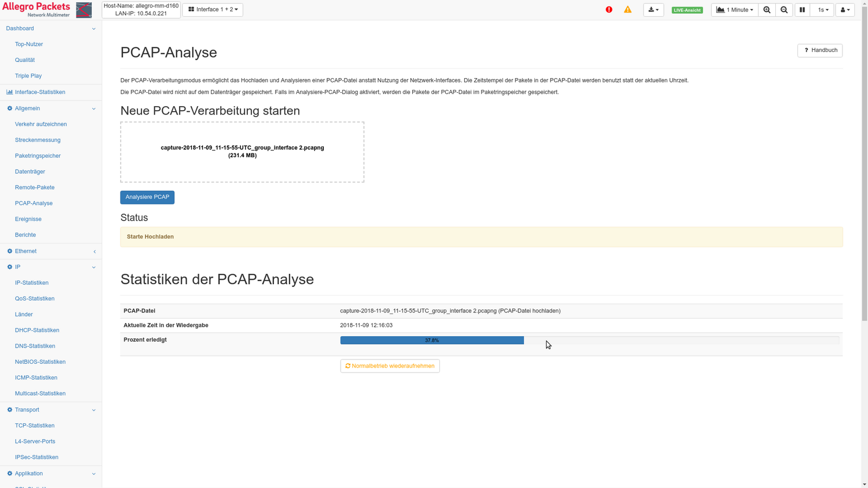
Task: Open the user account icon menu
Action: 845,10
